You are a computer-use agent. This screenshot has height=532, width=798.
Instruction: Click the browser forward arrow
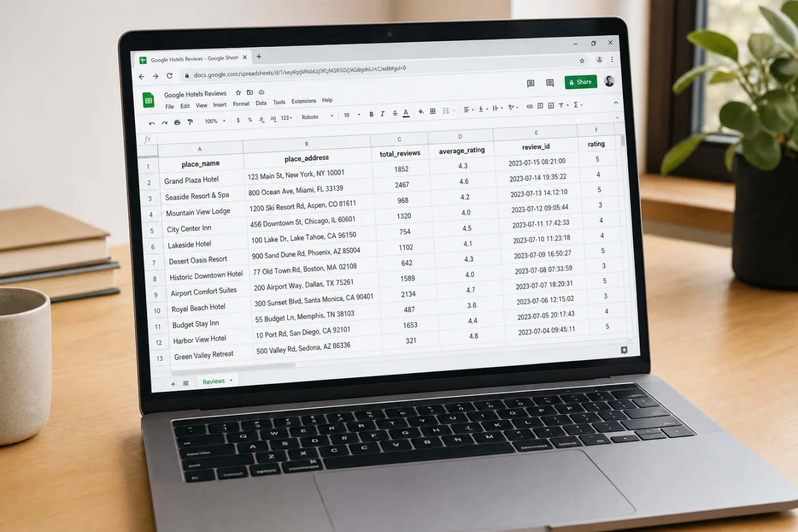155,76
